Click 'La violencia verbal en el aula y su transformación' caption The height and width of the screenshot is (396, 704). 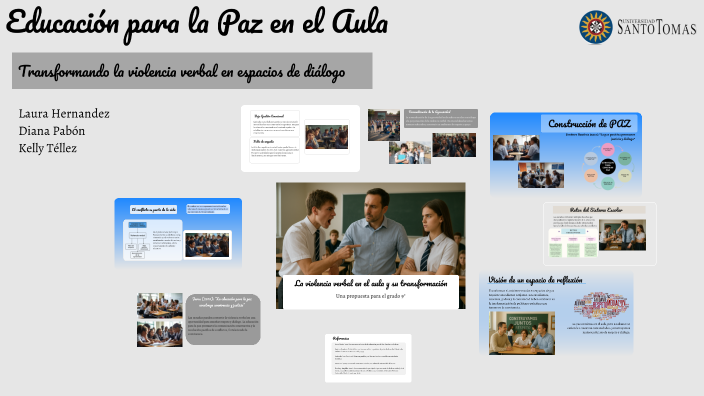tap(371, 283)
